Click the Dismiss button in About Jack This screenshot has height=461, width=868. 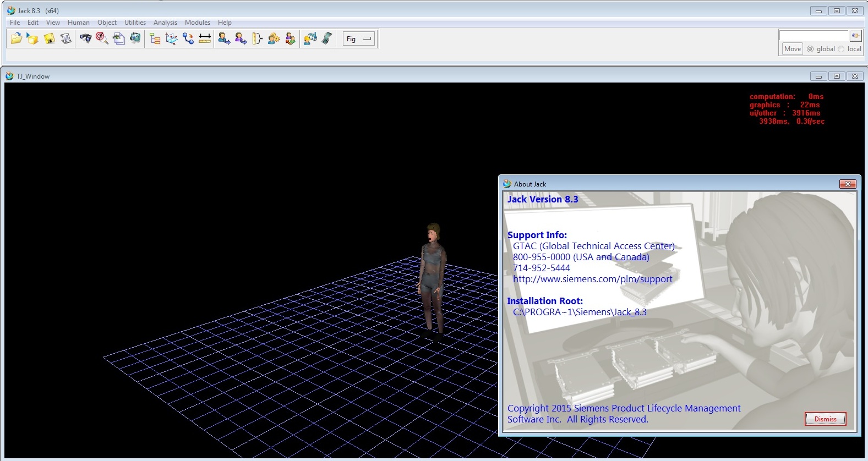click(825, 419)
